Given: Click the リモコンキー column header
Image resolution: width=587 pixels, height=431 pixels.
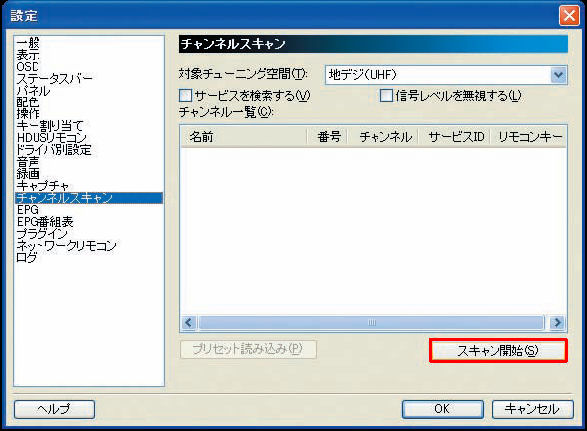Looking at the screenshot, I should coord(528,137).
